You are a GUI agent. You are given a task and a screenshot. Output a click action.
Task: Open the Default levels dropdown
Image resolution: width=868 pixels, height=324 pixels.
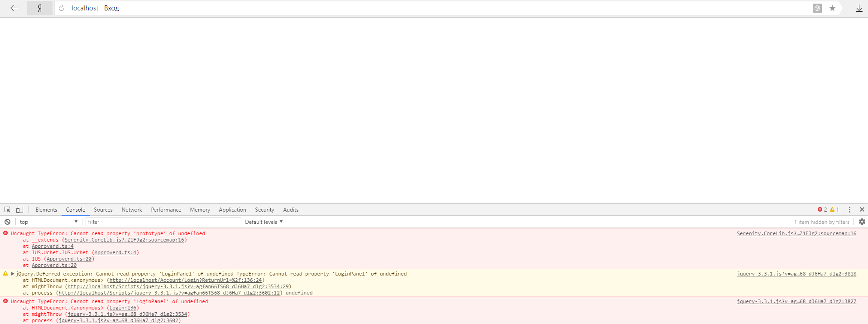pyautogui.click(x=264, y=222)
